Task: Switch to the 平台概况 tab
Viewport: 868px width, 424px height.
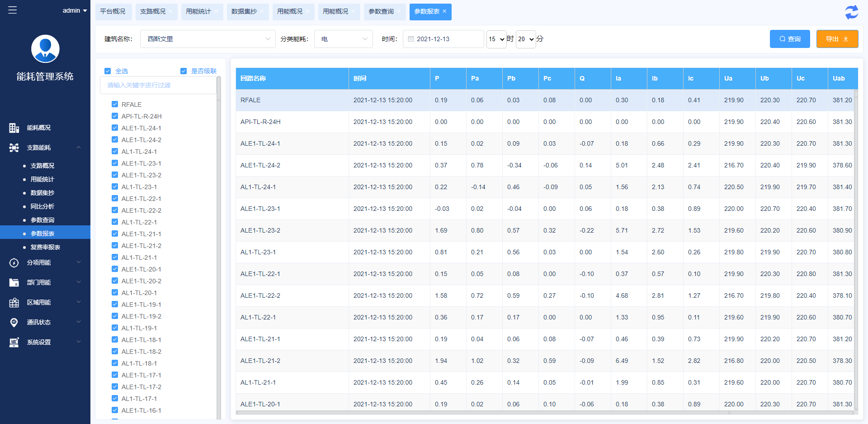Action: click(113, 12)
